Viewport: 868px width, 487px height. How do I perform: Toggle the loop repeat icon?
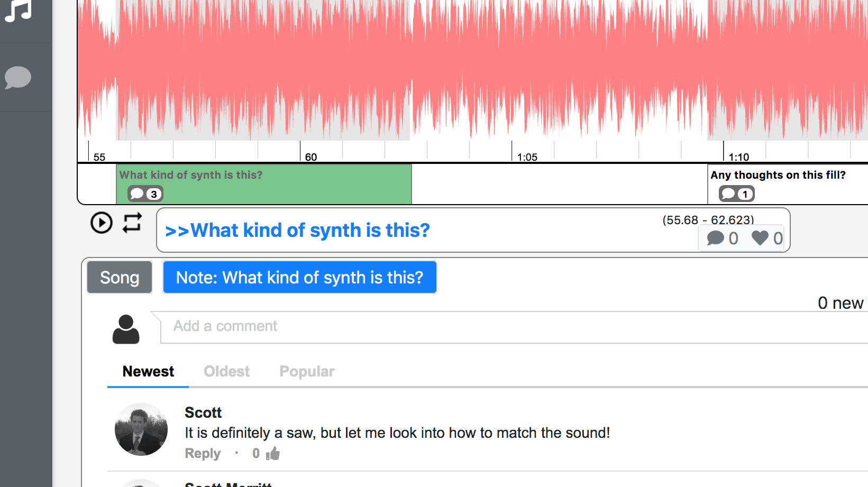(x=132, y=223)
